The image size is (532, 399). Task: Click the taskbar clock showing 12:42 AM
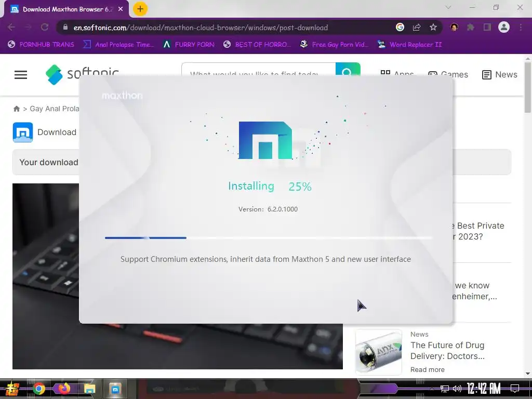click(484, 389)
